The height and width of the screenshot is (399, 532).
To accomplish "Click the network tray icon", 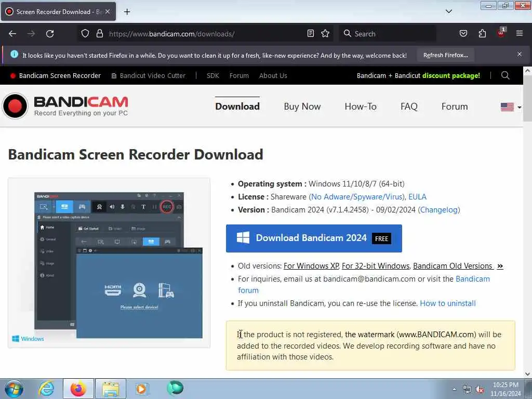I will pyautogui.click(x=467, y=389).
